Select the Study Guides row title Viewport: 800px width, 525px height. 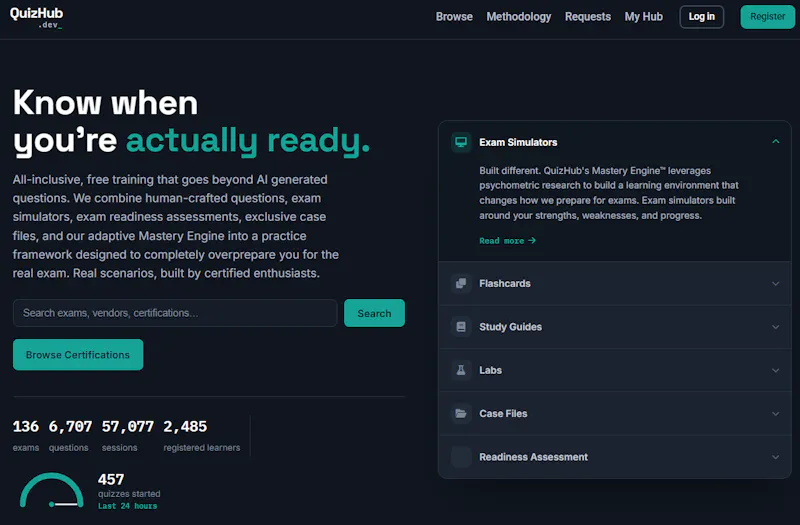pos(510,327)
